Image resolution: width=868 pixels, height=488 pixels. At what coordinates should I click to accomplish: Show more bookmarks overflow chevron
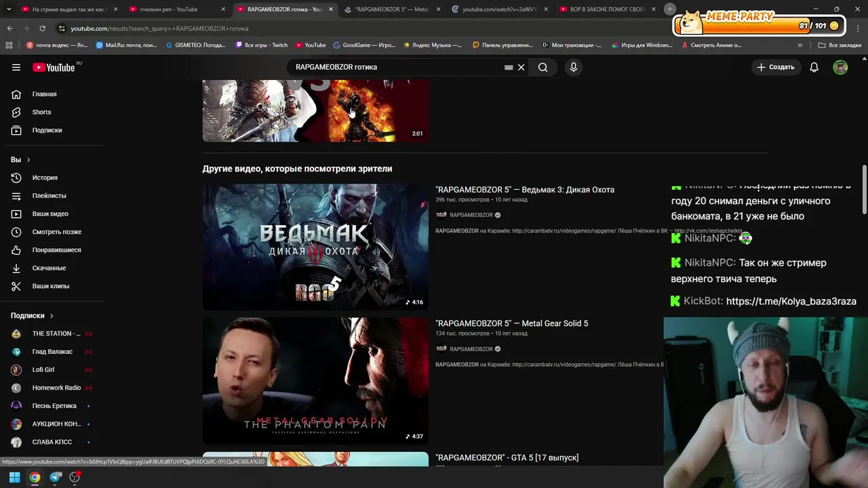800,45
